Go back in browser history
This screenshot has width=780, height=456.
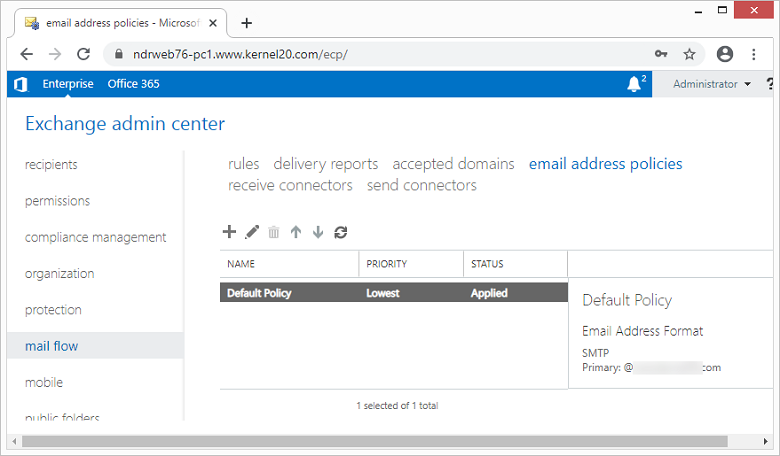point(27,54)
